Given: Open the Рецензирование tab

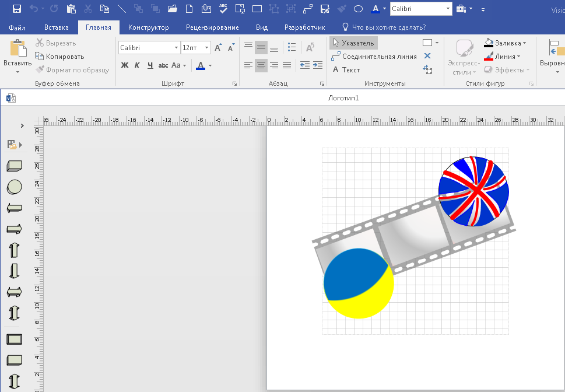Looking at the screenshot, I should tap(212, 27).
